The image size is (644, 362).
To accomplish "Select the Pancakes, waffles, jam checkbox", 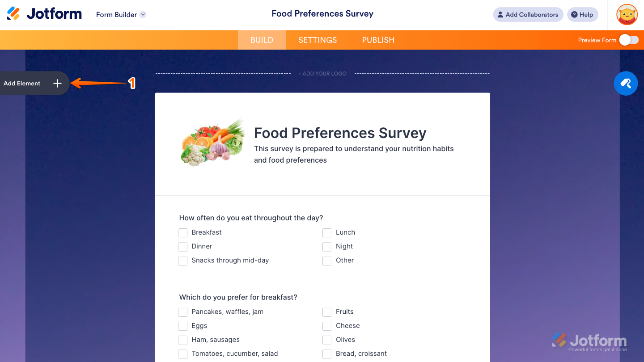I will pos(183,312).
